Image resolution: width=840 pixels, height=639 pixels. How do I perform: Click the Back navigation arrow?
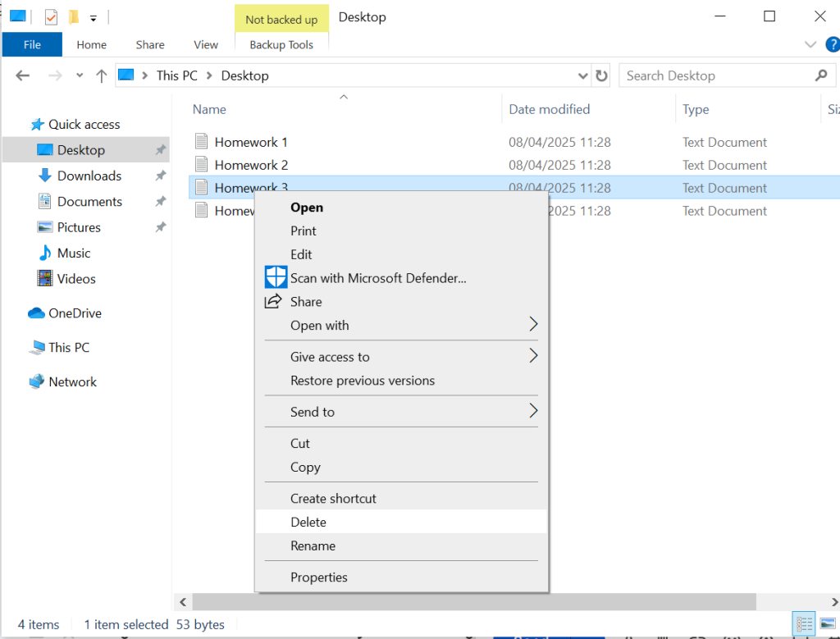pos(23,75)
